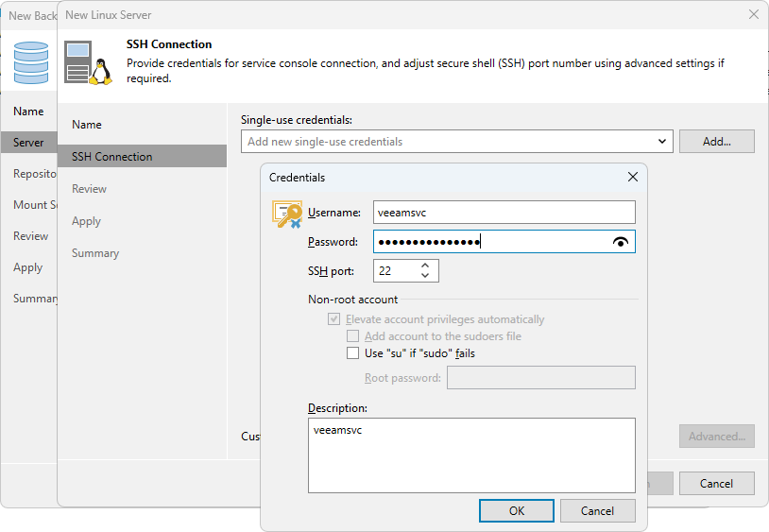
Task: Check Use "su" if "sudo" fails
Action: click(x=352, y=353)
